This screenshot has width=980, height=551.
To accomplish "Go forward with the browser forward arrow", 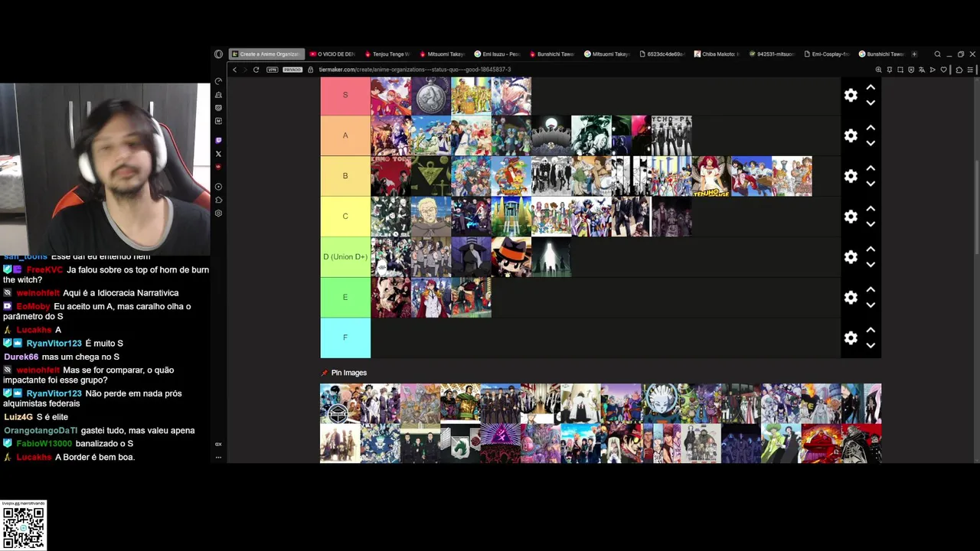I will click(x=245, y=70).
